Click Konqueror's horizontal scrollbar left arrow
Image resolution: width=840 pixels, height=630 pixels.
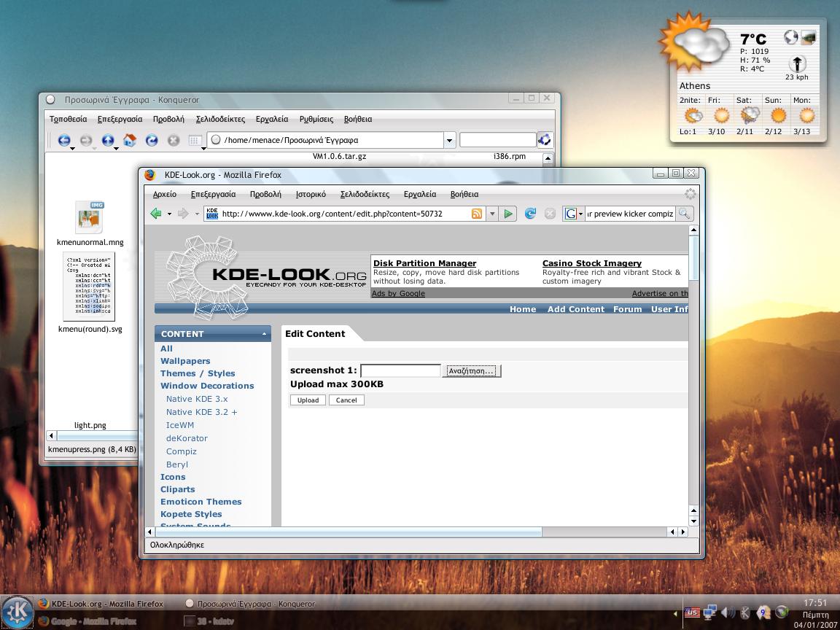pyautogui.click(x=52, y=436)
